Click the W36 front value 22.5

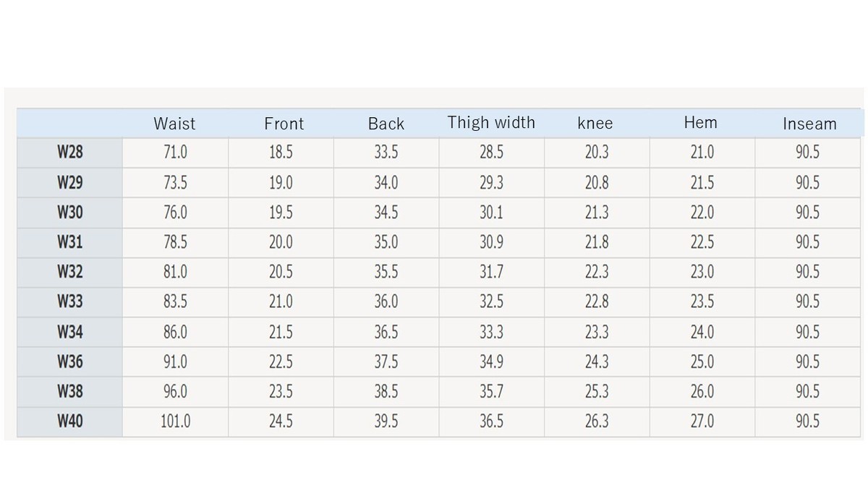point(281,361)
